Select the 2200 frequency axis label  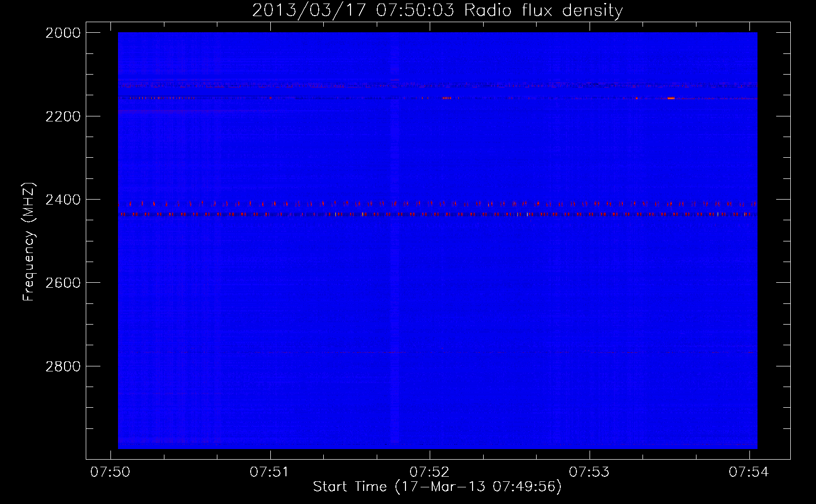tap(63, 116)
